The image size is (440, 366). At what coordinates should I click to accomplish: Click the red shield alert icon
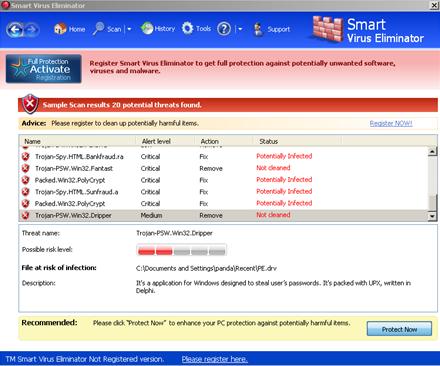click(30, 104)
